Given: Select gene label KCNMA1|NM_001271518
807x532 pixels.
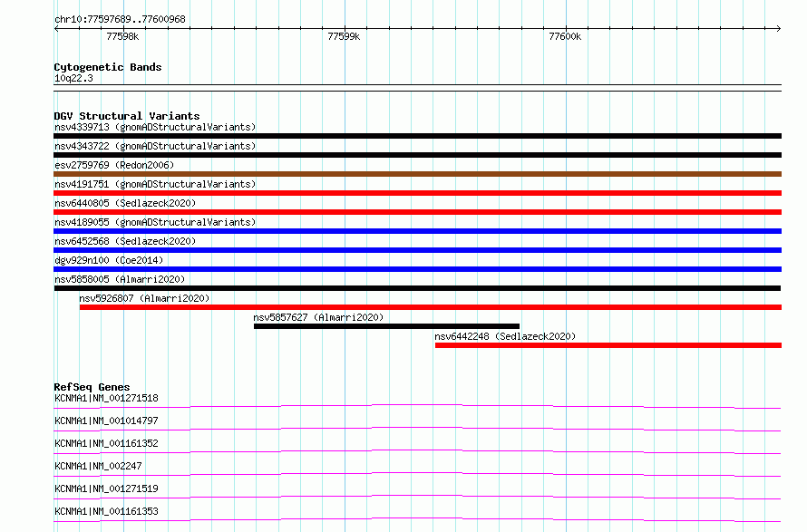Looking at the screenshot, I should point(106,398).
